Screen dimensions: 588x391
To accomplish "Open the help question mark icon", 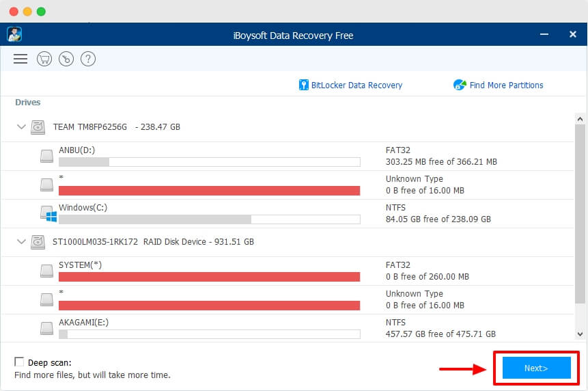I will 88,59.
